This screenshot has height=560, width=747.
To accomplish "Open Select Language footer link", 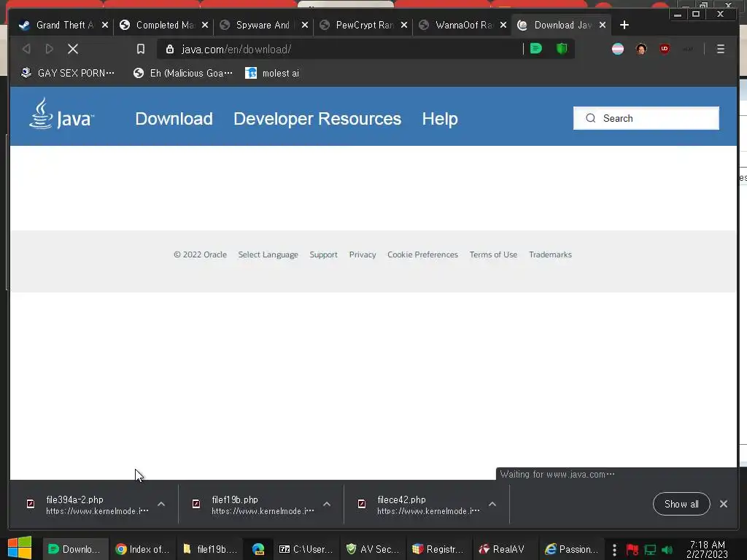I will coord(268,254).
